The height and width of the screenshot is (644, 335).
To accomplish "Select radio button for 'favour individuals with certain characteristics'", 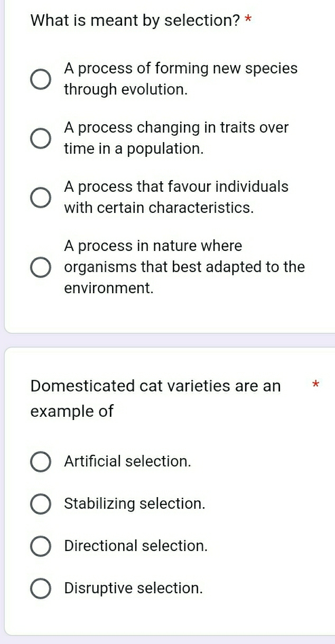I will click(x=41, y=198).
